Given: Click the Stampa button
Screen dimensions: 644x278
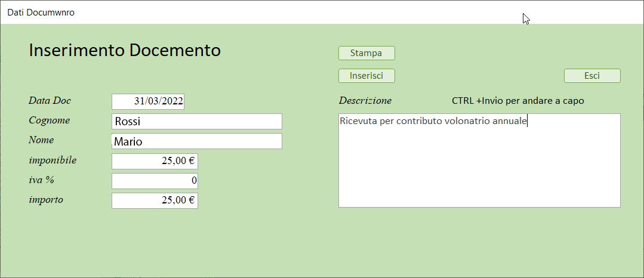Looking at the screenshot, I should pos(366,53).
